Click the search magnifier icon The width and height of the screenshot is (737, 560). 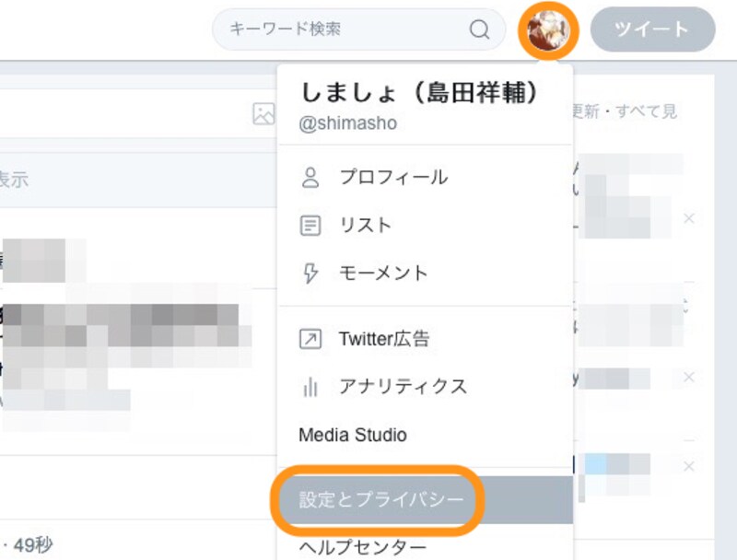(479, 29)
